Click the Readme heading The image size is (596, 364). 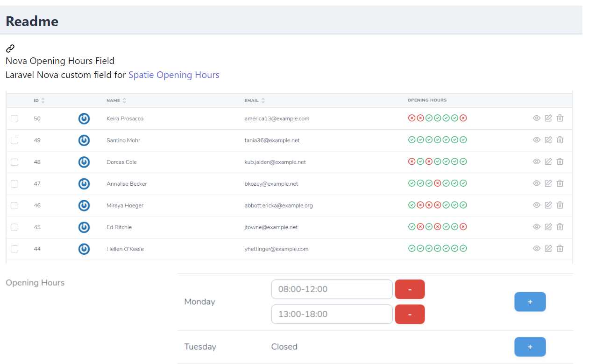pos(32,21)
